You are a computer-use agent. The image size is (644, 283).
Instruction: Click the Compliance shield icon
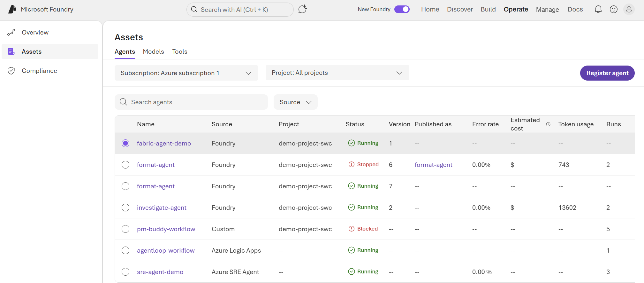[11, 71]
